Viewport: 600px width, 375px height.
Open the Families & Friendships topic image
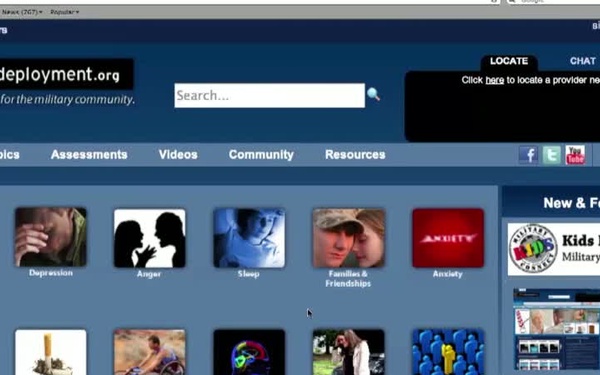[349, 238]
